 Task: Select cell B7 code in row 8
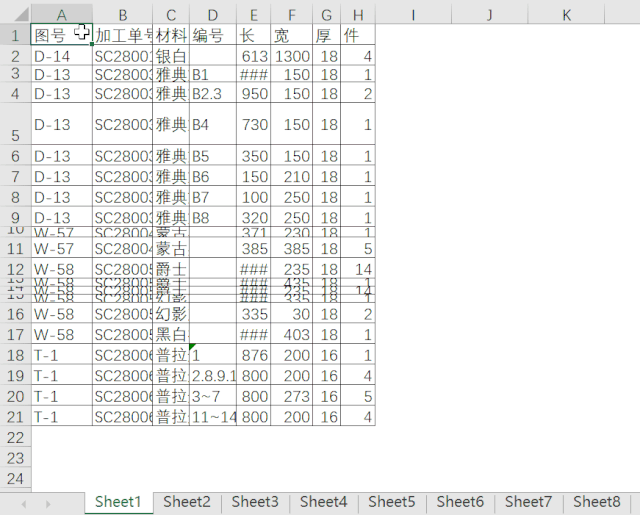(213, 197)
